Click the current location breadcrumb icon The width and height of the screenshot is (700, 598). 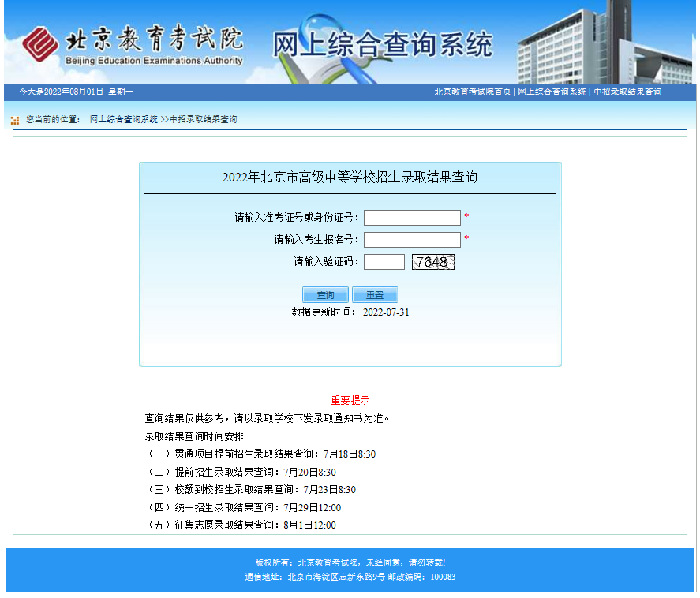[15, 120]
